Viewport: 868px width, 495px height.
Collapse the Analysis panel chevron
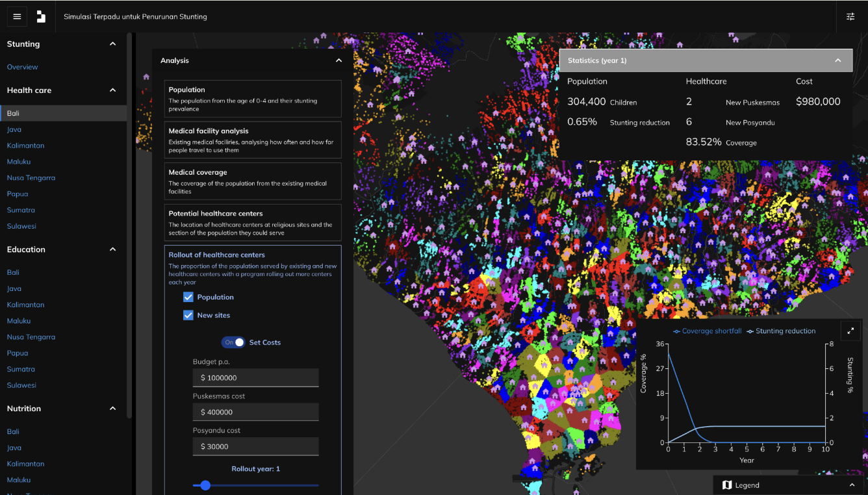pyautogui.click(x=338, y=60)
